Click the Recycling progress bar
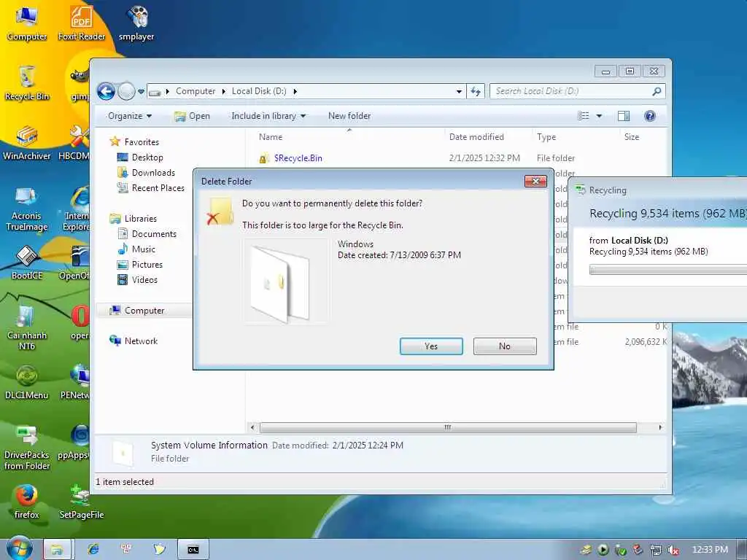747x560 pixels. [668, 270]
